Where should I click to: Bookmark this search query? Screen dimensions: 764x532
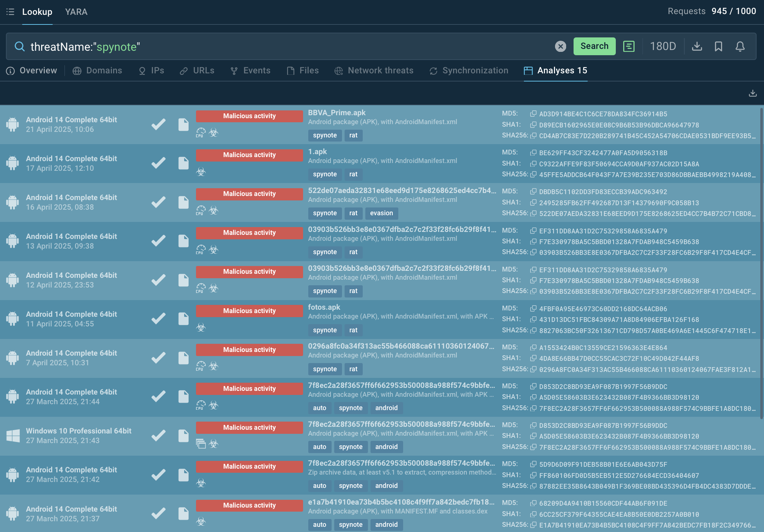click(x=718, y=46)
